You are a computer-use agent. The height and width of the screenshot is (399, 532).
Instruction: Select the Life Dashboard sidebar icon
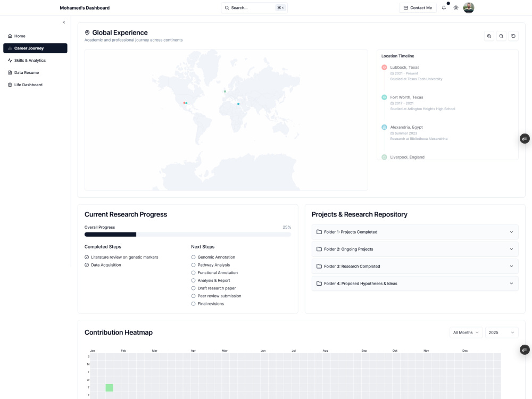tap(9, 84)
